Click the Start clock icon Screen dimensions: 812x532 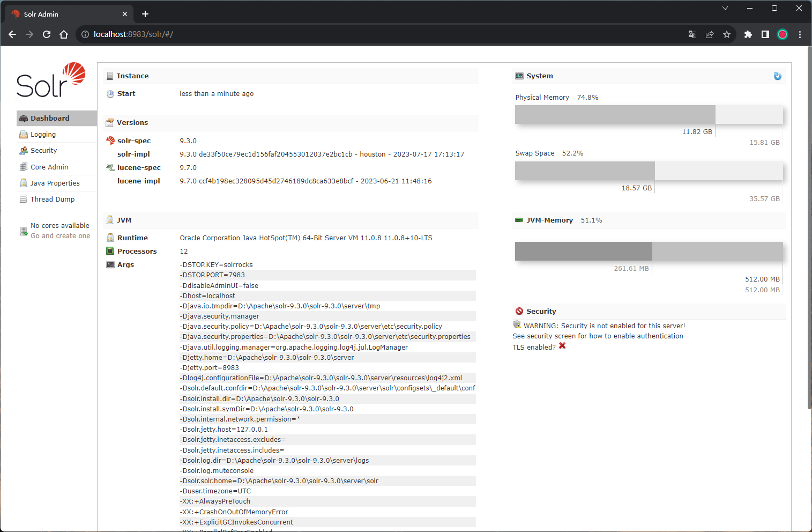(110, 94)
